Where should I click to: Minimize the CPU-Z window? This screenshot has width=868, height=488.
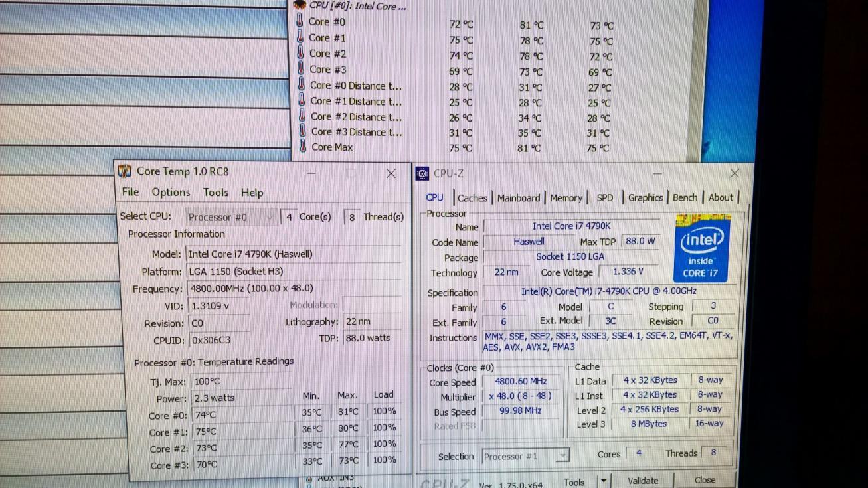point(657,174)
